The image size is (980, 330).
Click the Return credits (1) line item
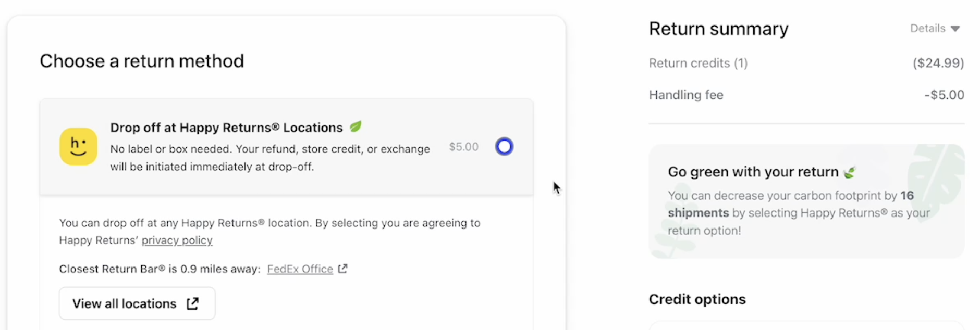point(698,64)
